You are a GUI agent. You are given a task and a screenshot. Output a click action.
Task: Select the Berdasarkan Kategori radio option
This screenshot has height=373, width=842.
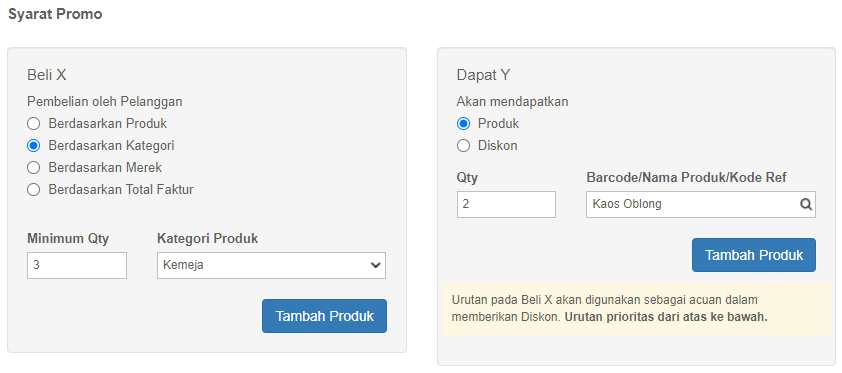(33, 146)
